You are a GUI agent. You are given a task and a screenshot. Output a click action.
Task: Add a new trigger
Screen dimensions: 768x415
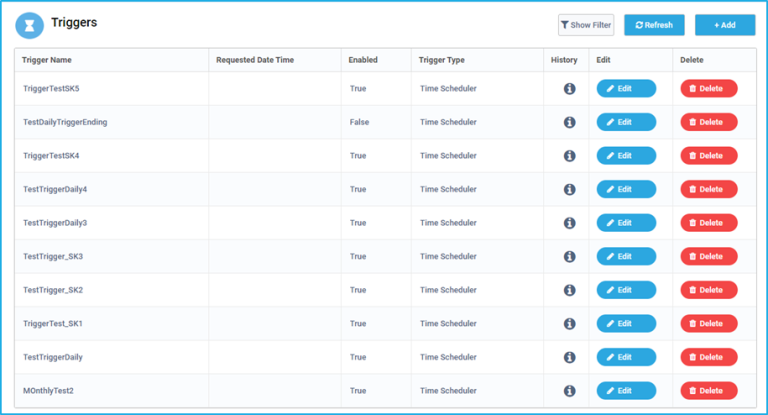[x=725, y=25]
